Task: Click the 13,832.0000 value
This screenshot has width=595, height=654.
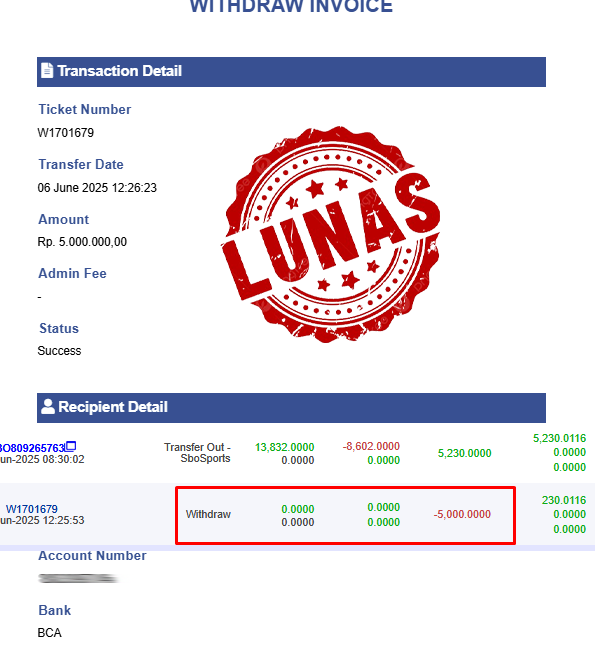Action: [x=284, y=447]
